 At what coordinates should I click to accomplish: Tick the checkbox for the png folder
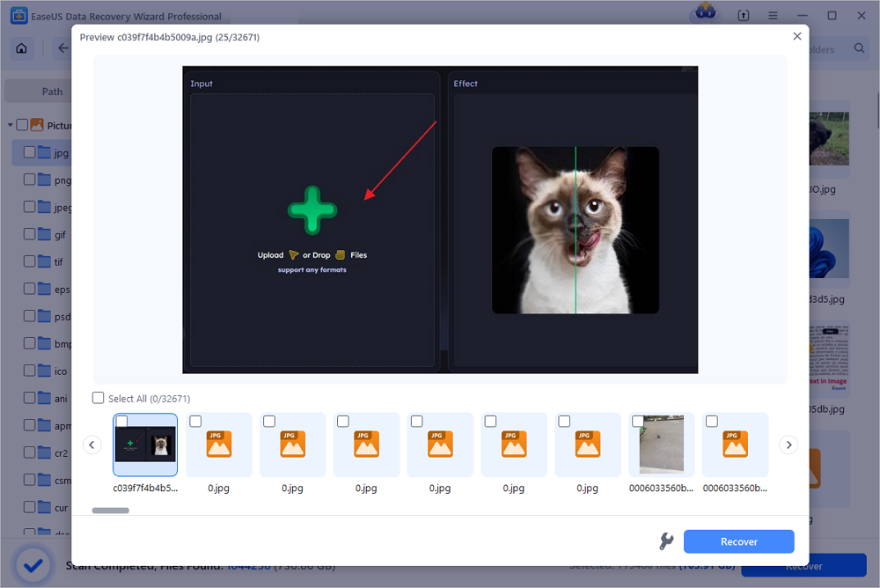(30, 180)
